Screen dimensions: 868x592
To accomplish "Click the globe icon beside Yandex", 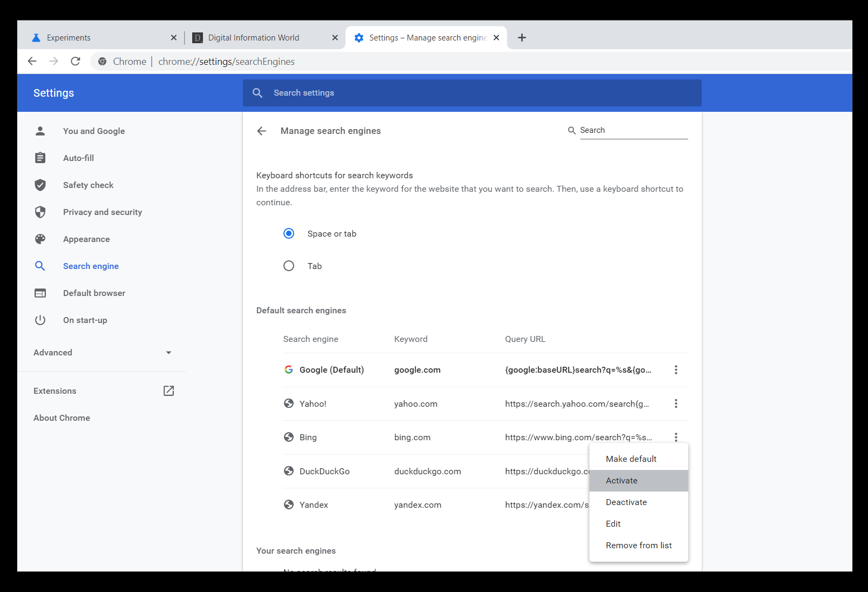I will [x=289, y=504].
